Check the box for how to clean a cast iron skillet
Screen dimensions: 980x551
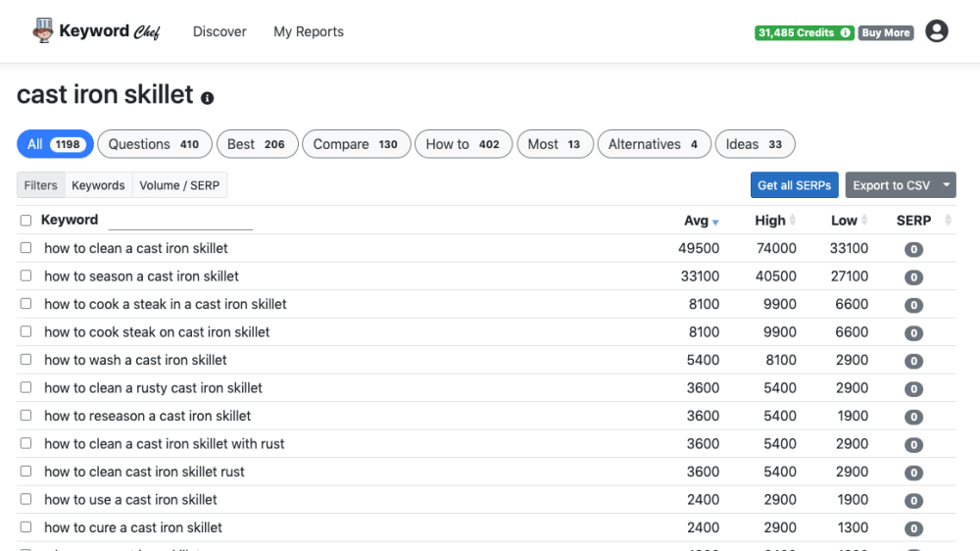click(25, 248)
